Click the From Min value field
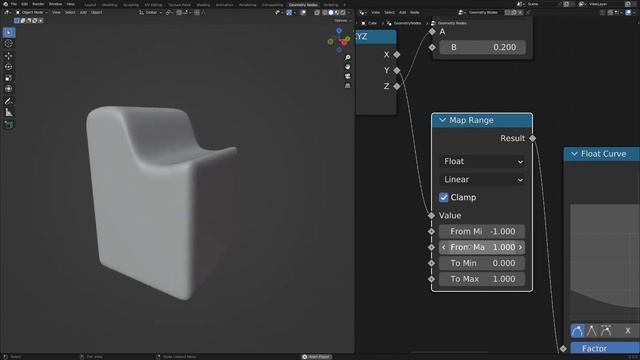Screen dimensions: 640x360 [482, 231]
